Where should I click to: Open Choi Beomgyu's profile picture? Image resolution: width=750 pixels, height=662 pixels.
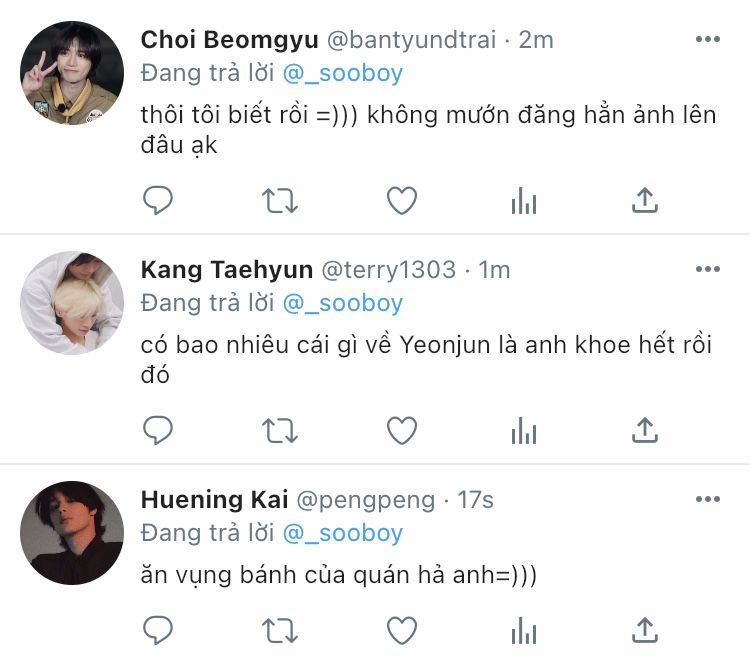(x=72, y=73)
